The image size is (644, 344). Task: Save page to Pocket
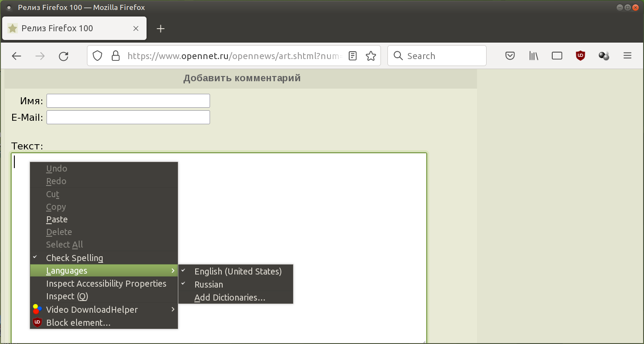[510, 56]
